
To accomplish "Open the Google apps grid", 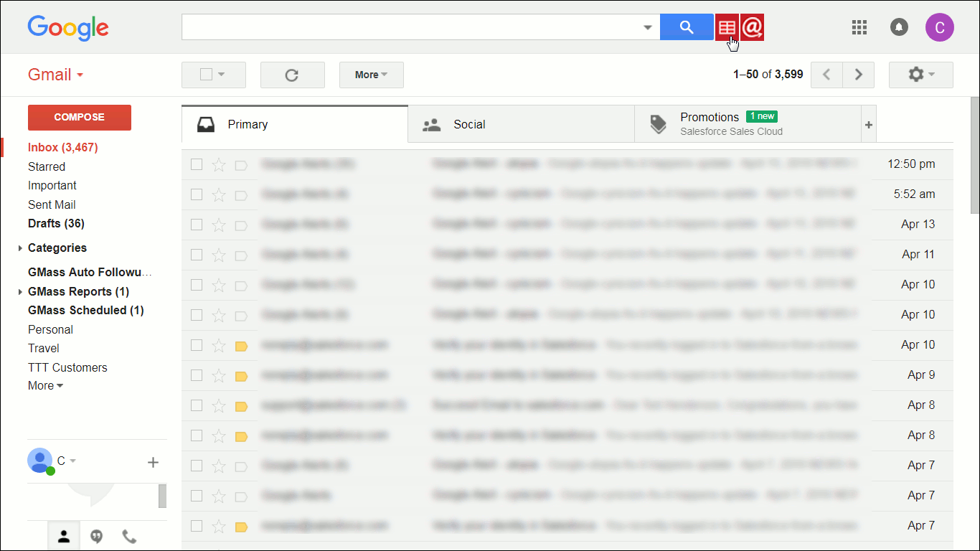I will click(859, 27).
